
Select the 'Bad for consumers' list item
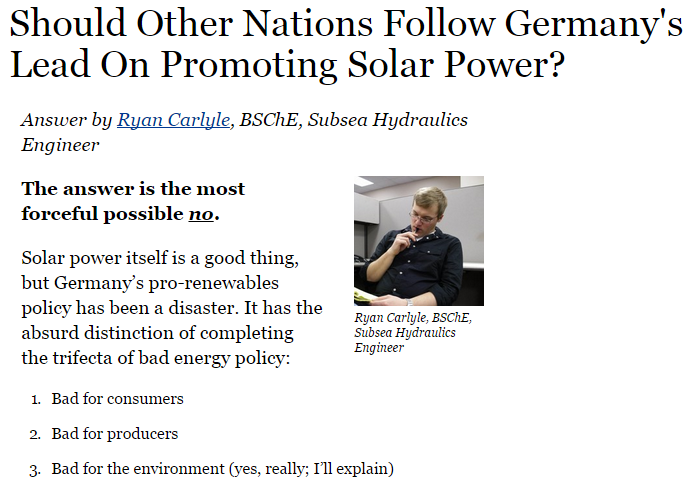pos(118,399)
